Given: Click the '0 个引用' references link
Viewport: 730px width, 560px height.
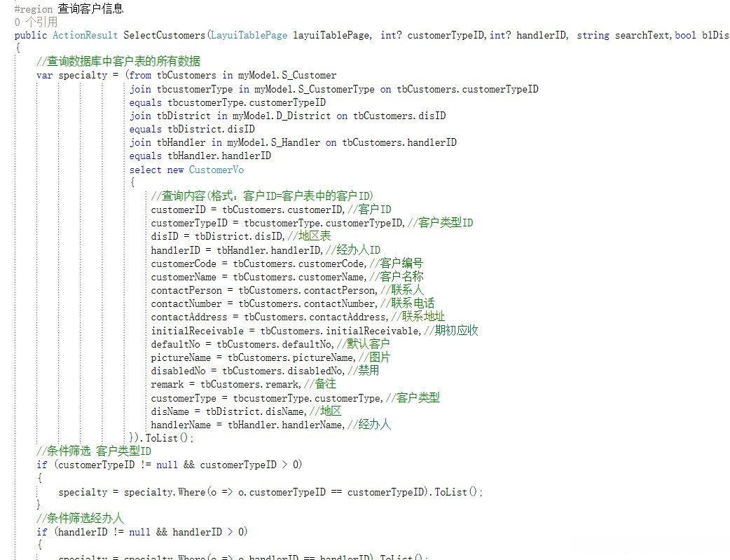Looking at the screenshot, I should [x=36, y=22].
